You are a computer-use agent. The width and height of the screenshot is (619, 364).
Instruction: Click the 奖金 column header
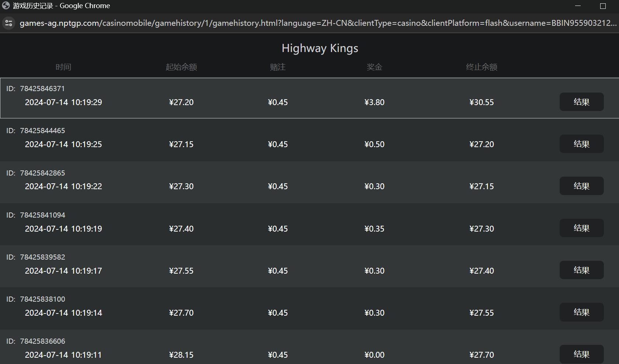click(x=374, y=67)
